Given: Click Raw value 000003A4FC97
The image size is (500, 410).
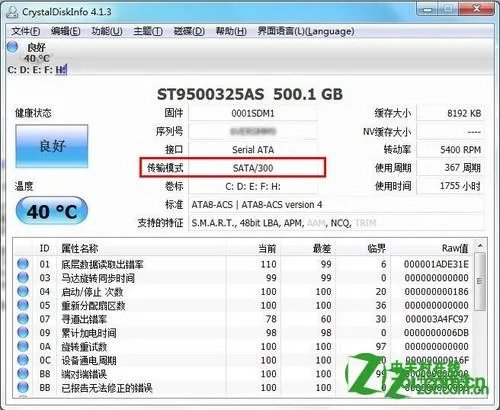Looking at the screenshot, I should click(437, 319).
